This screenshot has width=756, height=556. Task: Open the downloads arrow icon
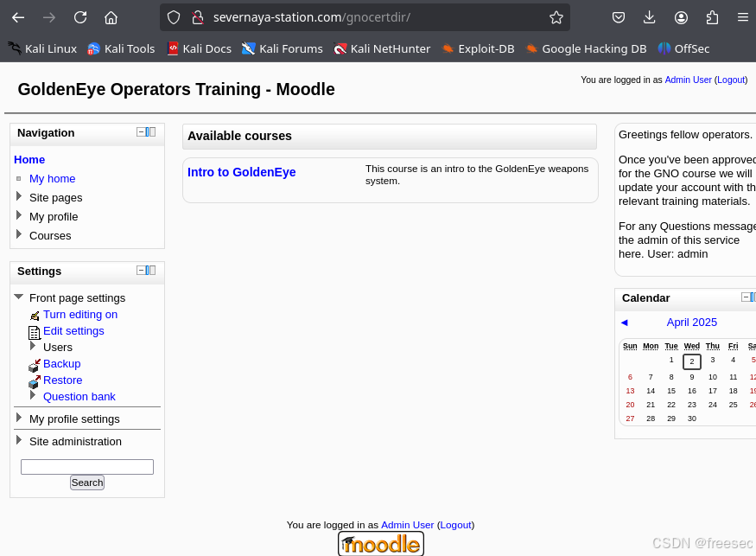pyautogui.click(x=650, y=18)
